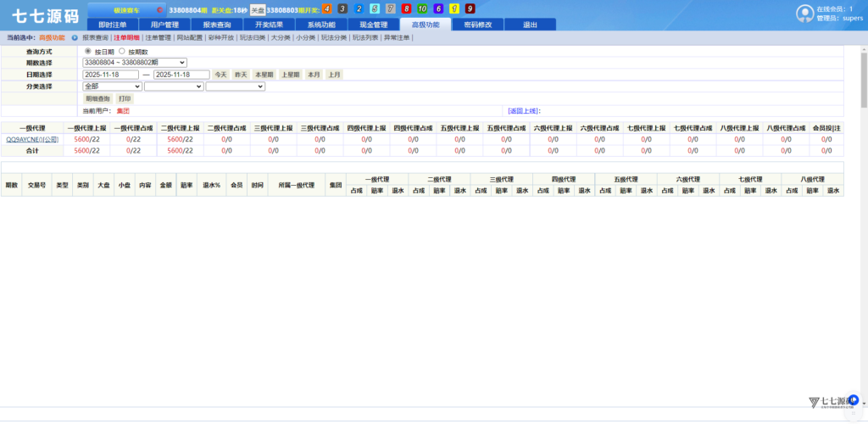The height and width of the screenshot is (424, 868).
Task: Select the 按日期 radio button
Action: pyautogui.click(x=87, y=52)
